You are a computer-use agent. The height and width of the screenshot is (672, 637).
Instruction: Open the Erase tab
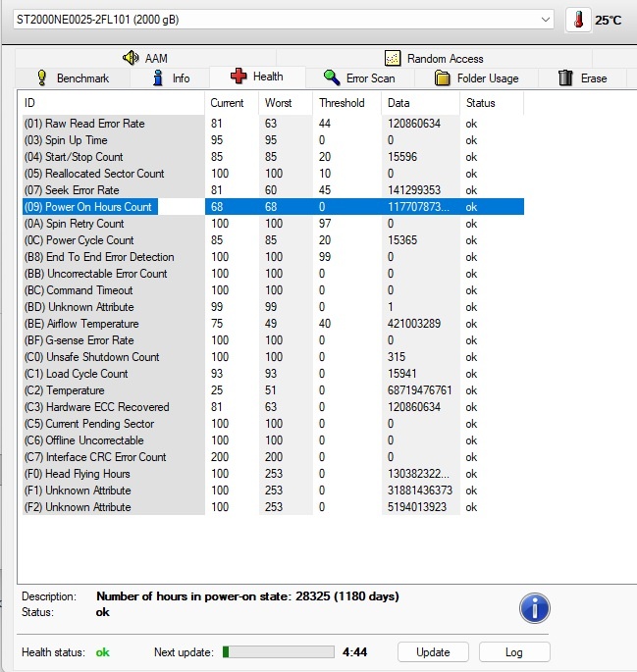tap(583, 78)
